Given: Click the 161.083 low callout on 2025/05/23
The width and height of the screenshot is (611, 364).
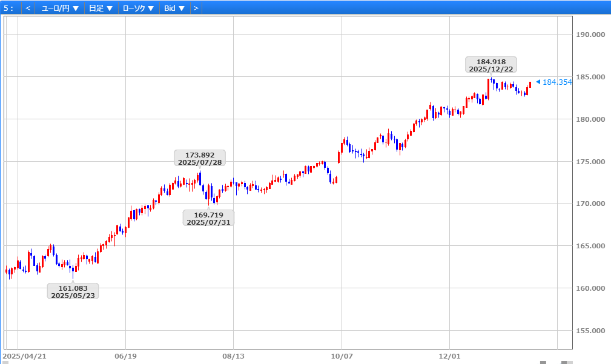Looking at the screenshot, I should [73, 291].
